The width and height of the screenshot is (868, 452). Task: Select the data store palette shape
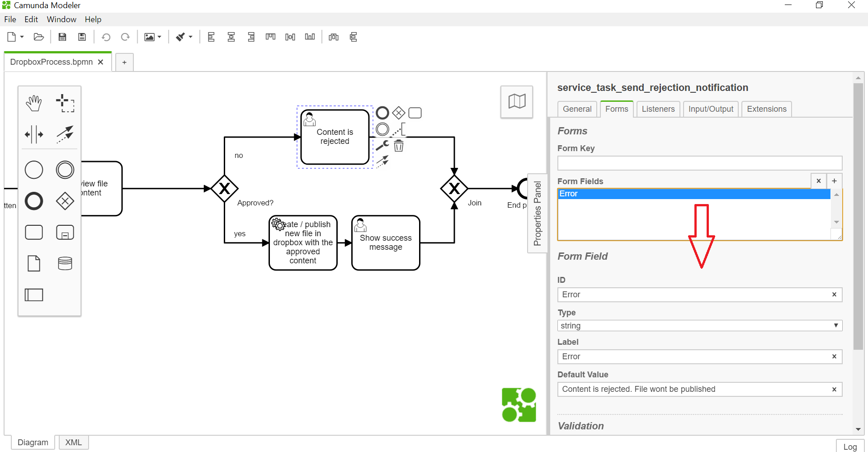point(65,263)
